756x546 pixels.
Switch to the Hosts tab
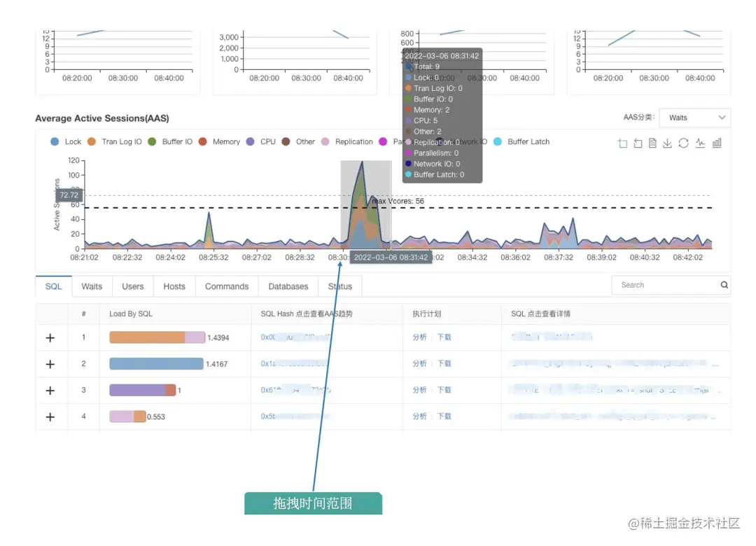click(174, 286)
